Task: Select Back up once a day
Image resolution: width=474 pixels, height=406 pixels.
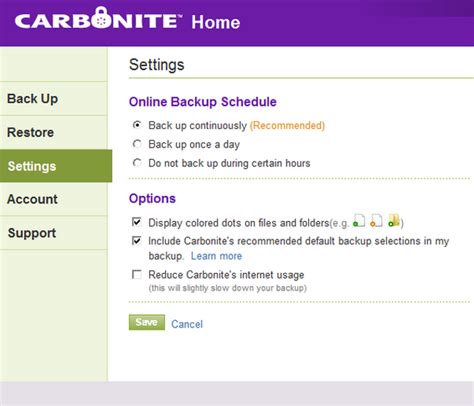Action: 137,144
